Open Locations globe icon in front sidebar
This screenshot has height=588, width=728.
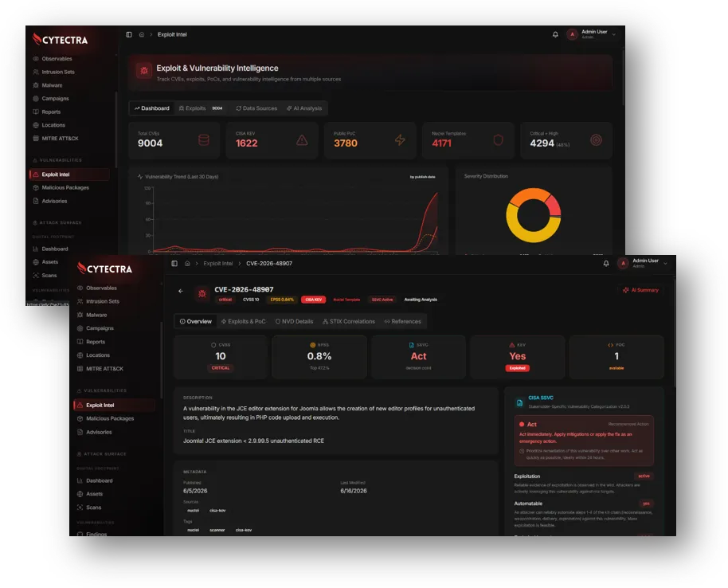pyautogui.click(x=80, y=355)
